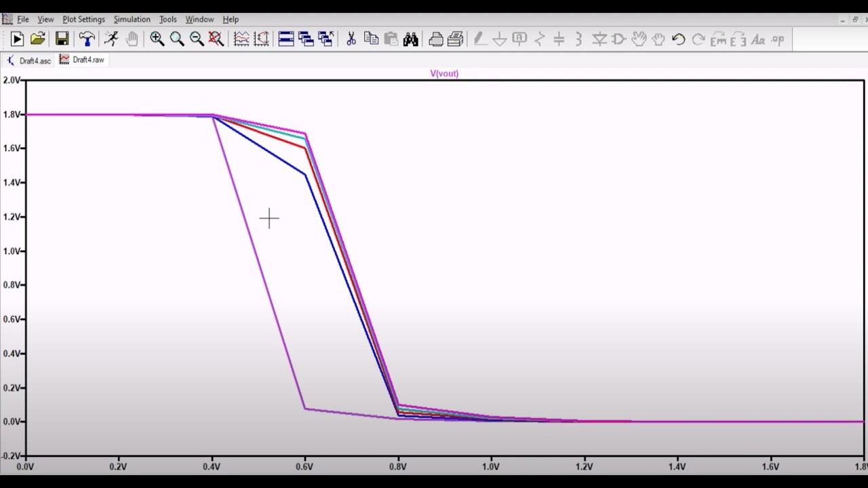The width and height of the screenshot is (868, 488).
Task: Open the Simulation menu
Action: pyautogui.click(x=132, y=19)
